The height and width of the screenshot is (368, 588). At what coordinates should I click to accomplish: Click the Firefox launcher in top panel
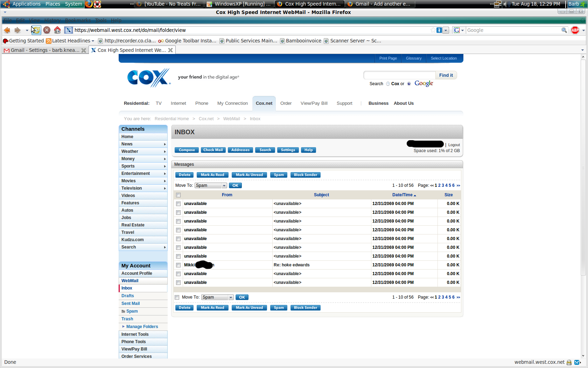click(x=89, y=4)
